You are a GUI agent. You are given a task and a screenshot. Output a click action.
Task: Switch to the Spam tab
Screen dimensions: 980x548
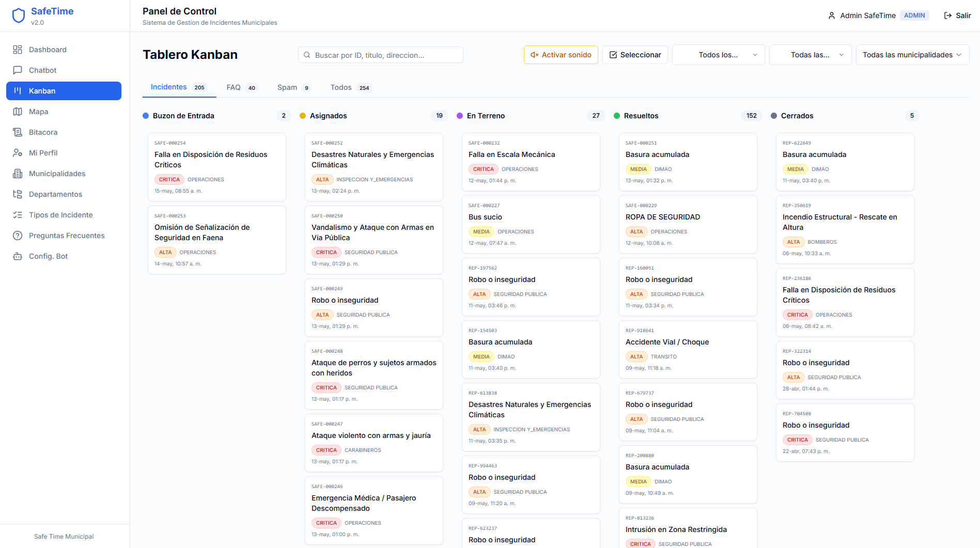[294, 87]
